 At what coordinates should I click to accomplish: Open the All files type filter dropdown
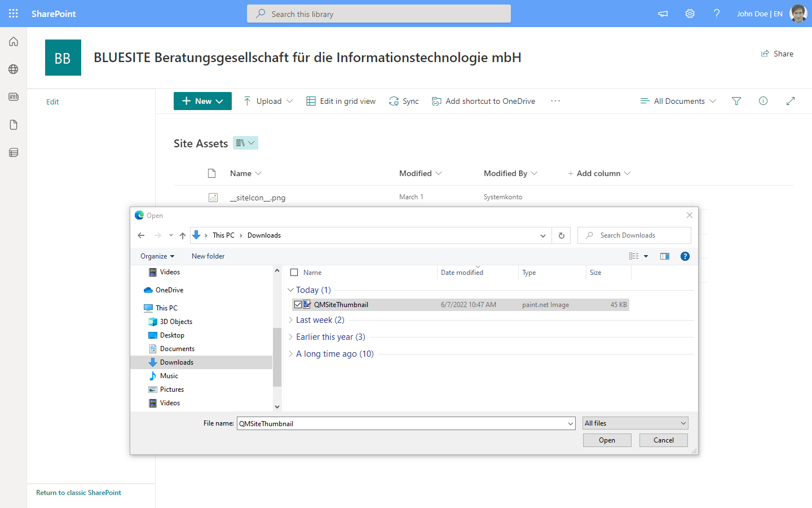(636, 423)
